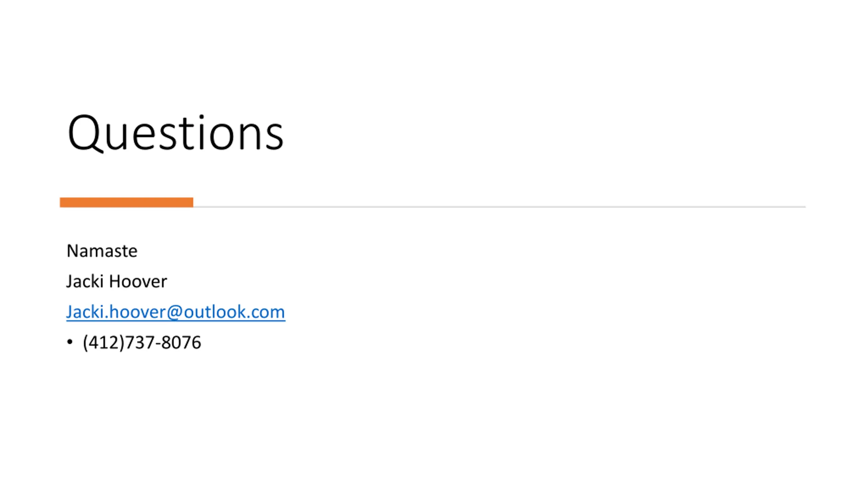868x488 pixels.
Task: Click the thin gray divider line
Action: pyautogui.click(x=499, y=207)
